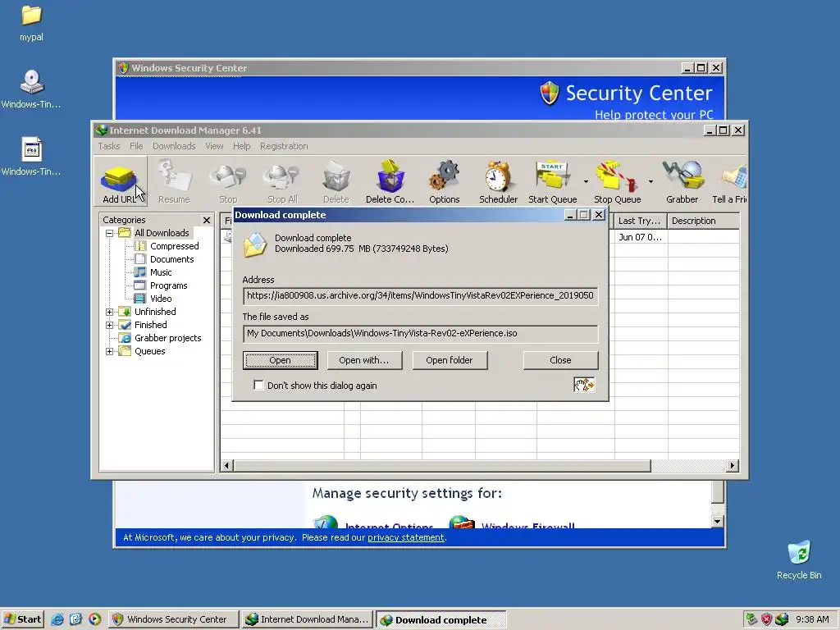Open the Grabber tool icon
The width and height of the screenshot is (840, 630).
tap(682, 181)
